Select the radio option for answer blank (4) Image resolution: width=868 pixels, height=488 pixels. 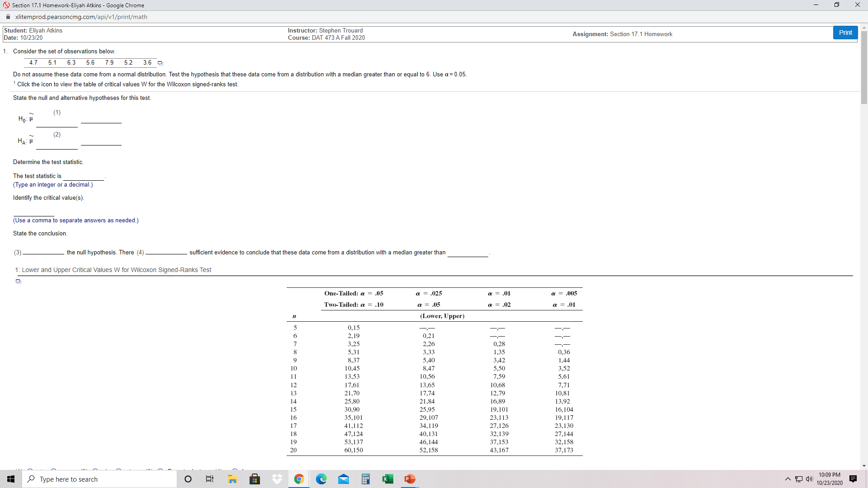(x=235, y=469)
